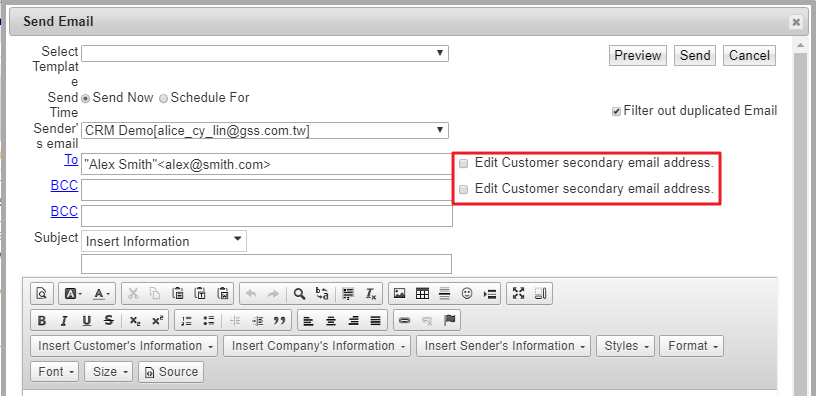Justify the text alignment
The height and width of the screenshot is (396, 816).
[375, 321]
